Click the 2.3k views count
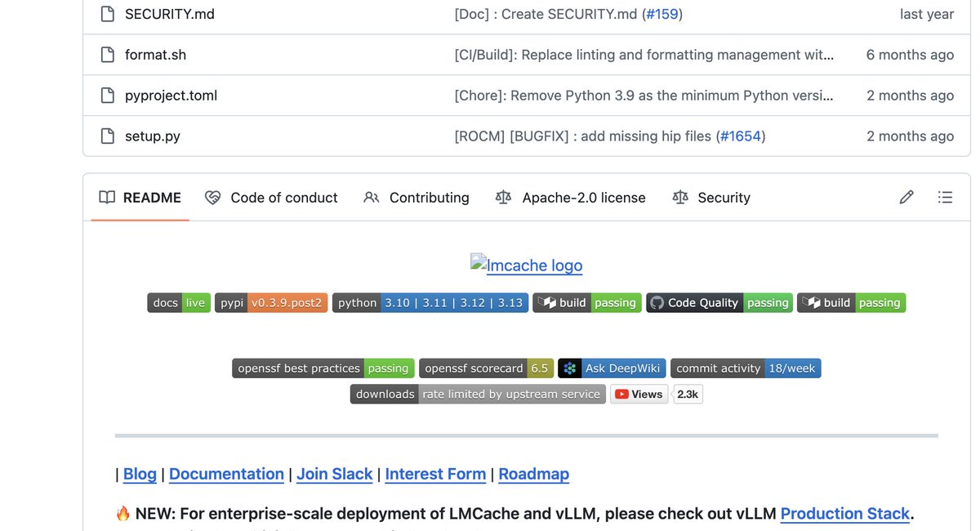980x531 pixels. [x=688, y=394]
